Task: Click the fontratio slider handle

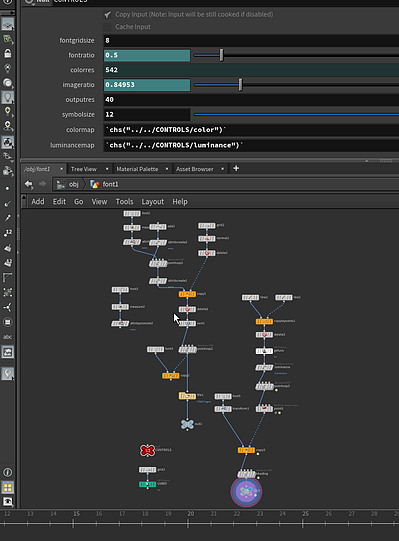Action: pos(222,55)
